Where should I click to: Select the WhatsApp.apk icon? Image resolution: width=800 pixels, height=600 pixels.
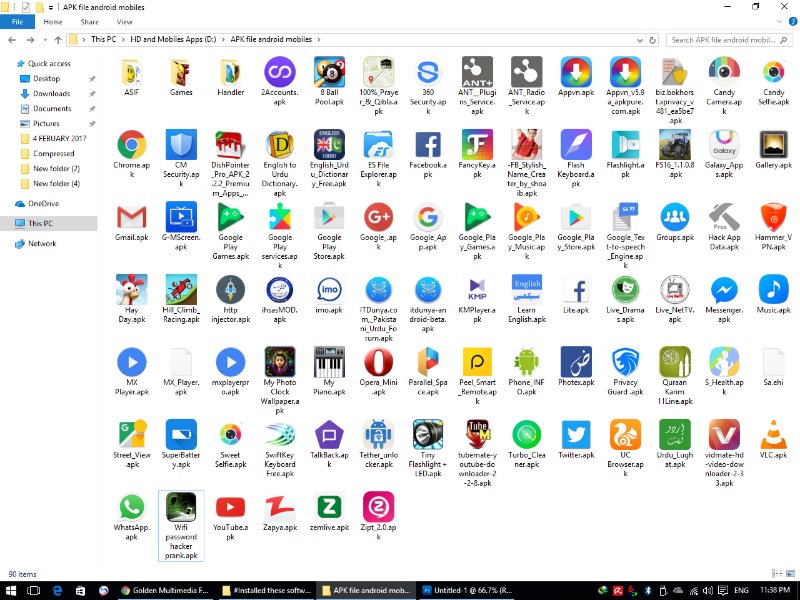[x=131, y=508]
